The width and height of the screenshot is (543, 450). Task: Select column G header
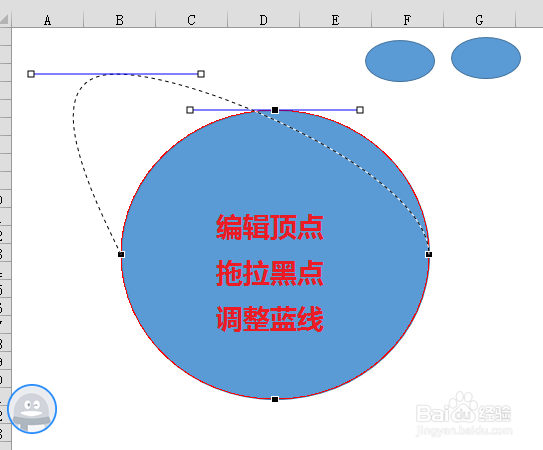click(x=479, y=20)
